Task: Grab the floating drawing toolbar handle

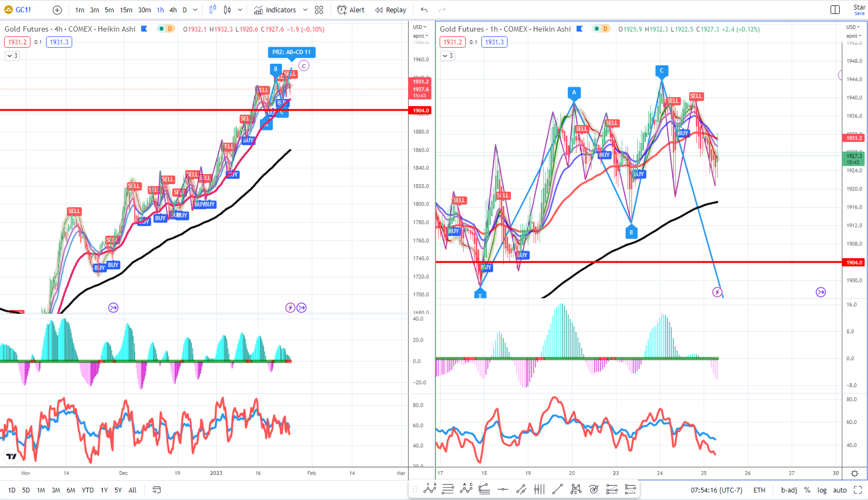Action: coord(414,489)
